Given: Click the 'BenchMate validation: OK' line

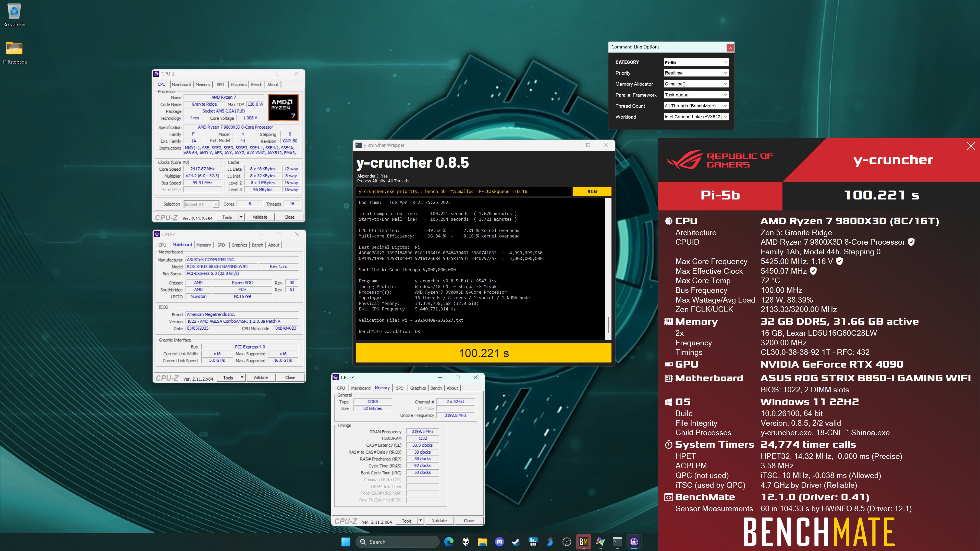Looking at the screenshot, I should pyautogui.click(x=389, y=332).
